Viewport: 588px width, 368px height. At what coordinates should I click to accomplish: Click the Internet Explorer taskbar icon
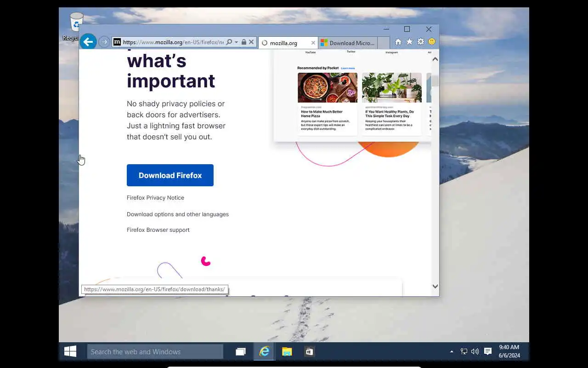click(x=264, y=352)
